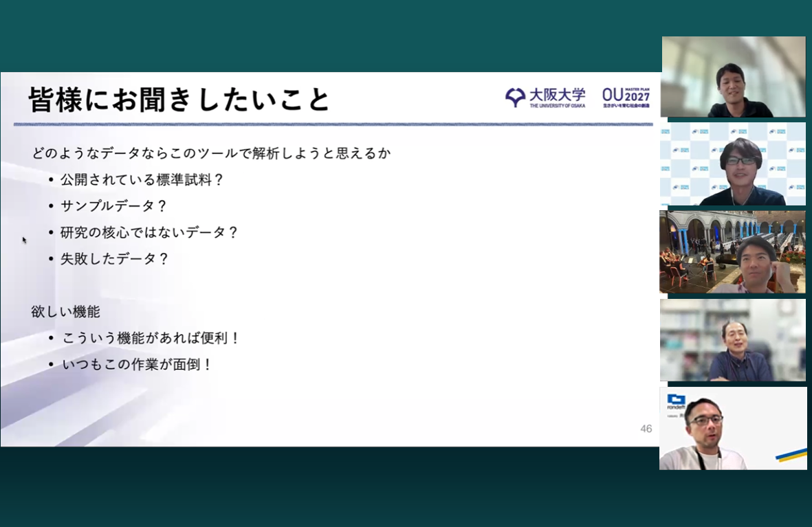
Task: Select the 欲しい機能 heading
Action: click(65, 312)
